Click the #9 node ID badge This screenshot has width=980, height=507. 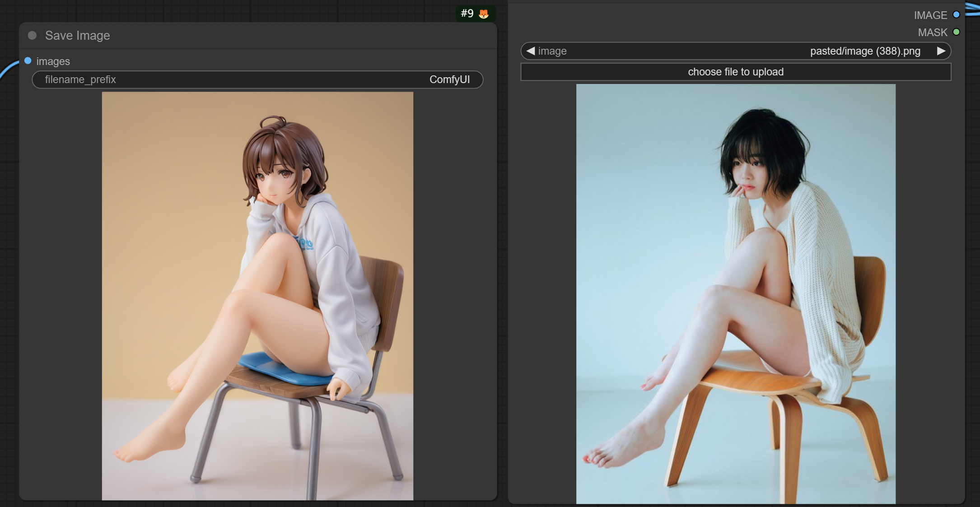[x=467, y=14]
